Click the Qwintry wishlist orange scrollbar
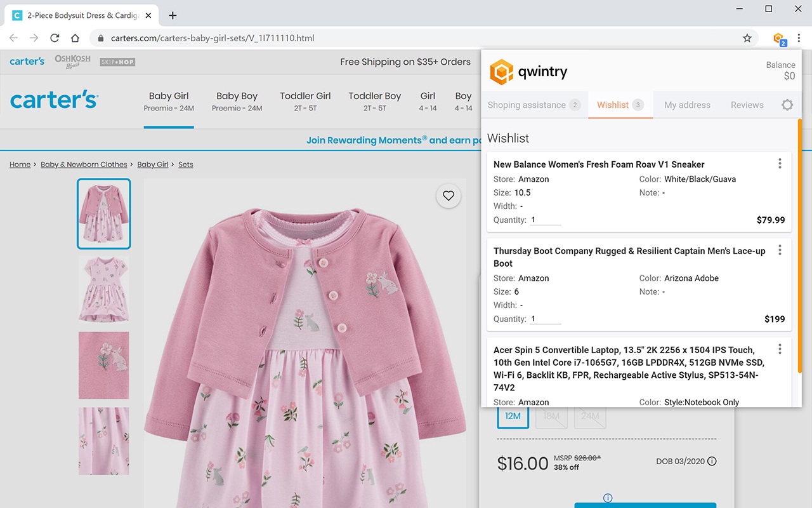 (800, 245)
